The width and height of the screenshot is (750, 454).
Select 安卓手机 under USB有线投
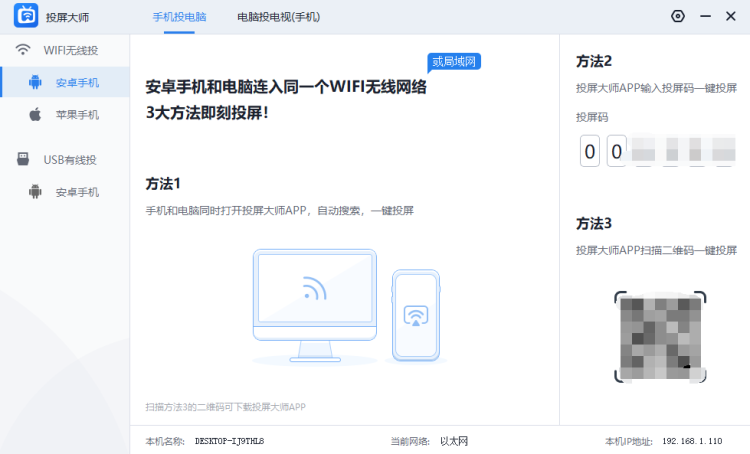coord(65,192)
